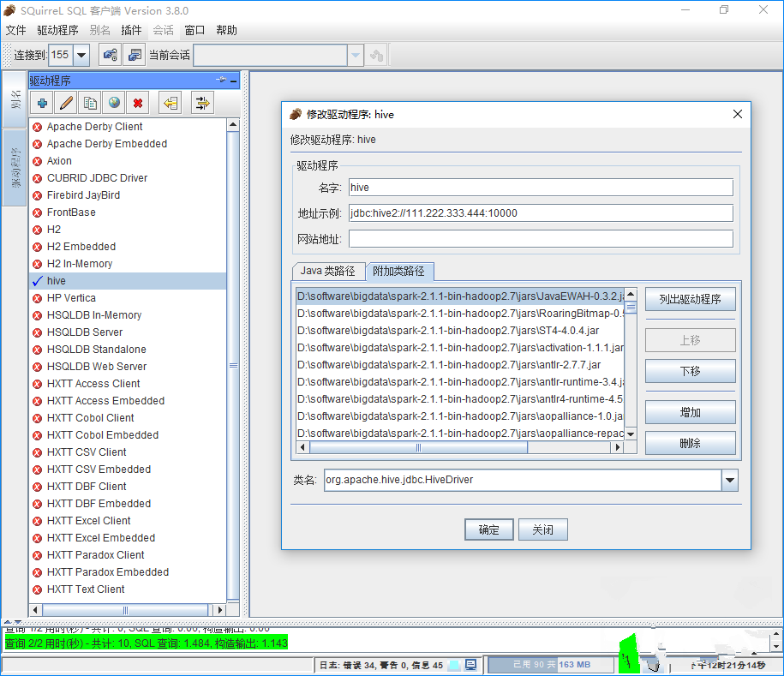Click the yellow arrow driver toolbar icon
This screenshot has height=676, width=784.
[171, 104]
